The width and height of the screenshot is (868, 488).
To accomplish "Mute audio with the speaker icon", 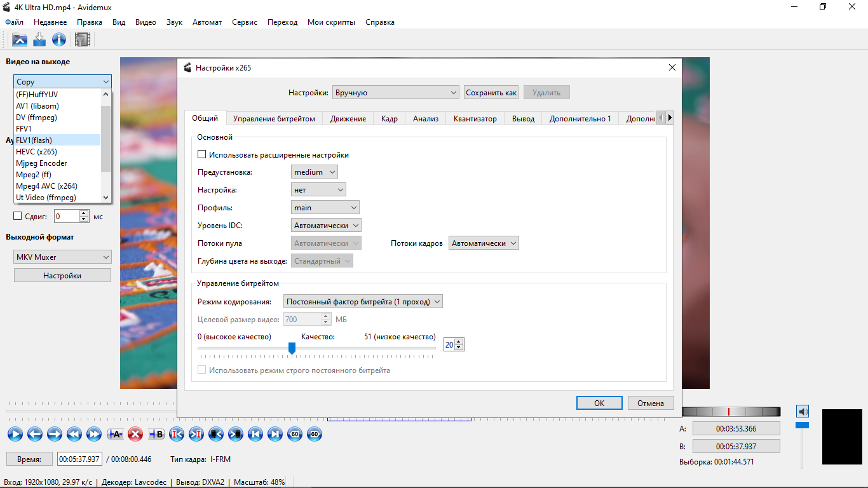I will coord(803,411).
